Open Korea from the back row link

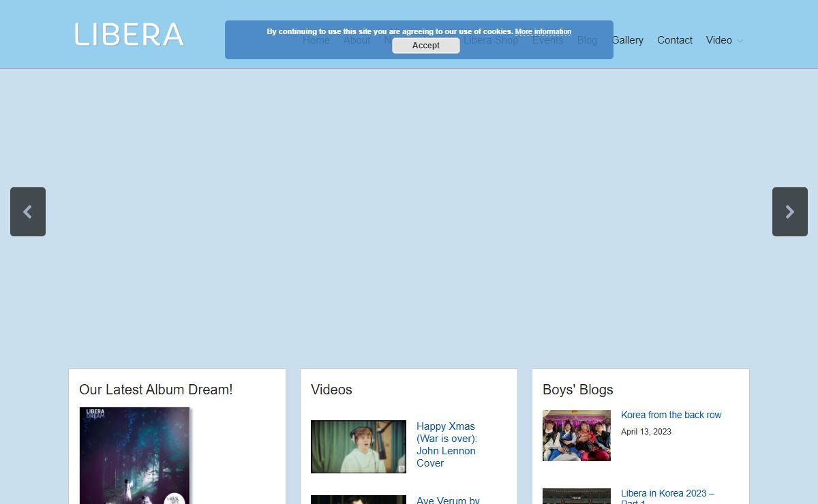coord(671,415)
